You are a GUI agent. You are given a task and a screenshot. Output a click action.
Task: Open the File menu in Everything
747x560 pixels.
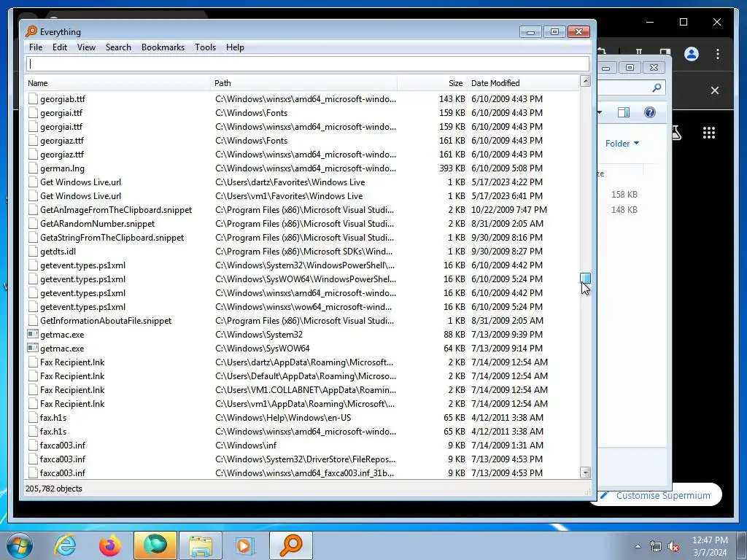point(36,47)
